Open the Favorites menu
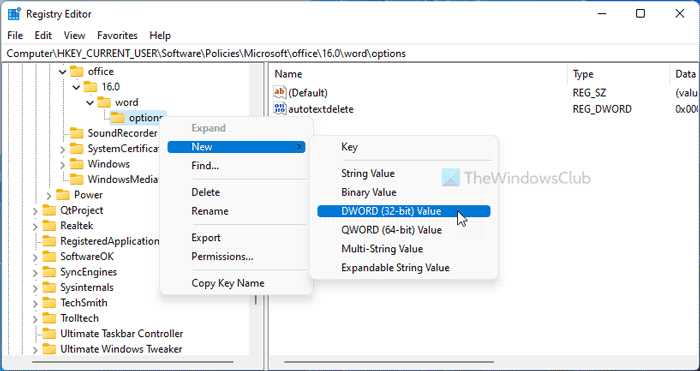 point(117,35)
